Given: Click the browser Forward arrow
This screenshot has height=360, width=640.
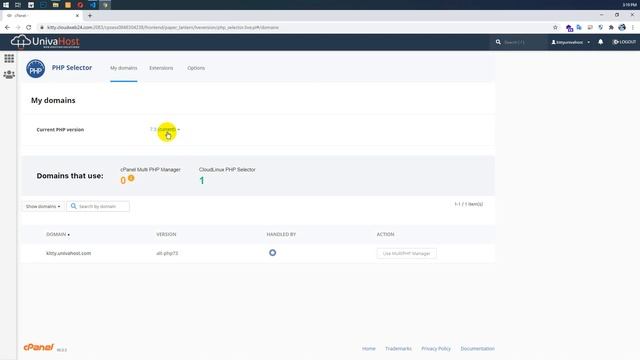Looking at the screenshot, I should tap(18, 27).
